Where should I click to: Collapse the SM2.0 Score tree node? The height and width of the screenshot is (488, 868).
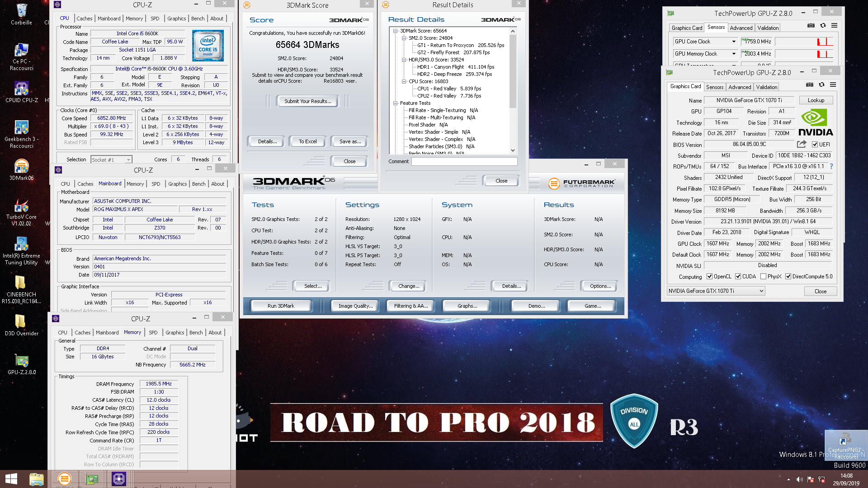[404, 38]
